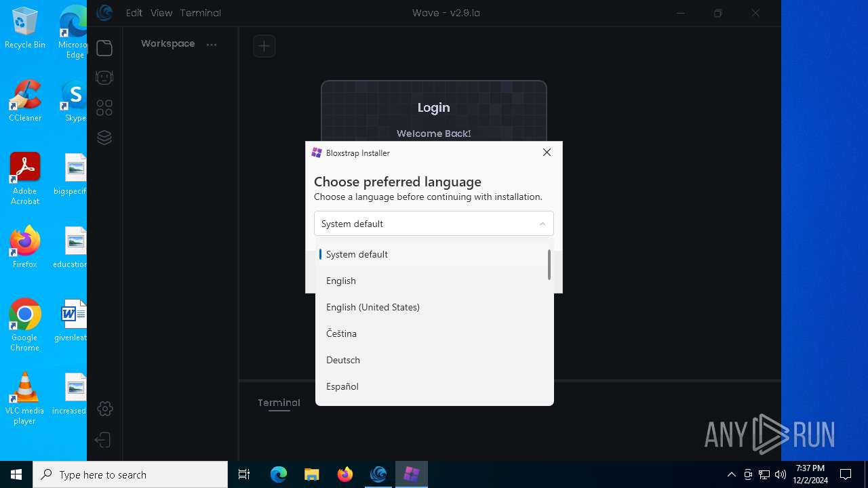Open Terminal menu in Wave
This screenshot has width=868, height=488.
point(201,13)
